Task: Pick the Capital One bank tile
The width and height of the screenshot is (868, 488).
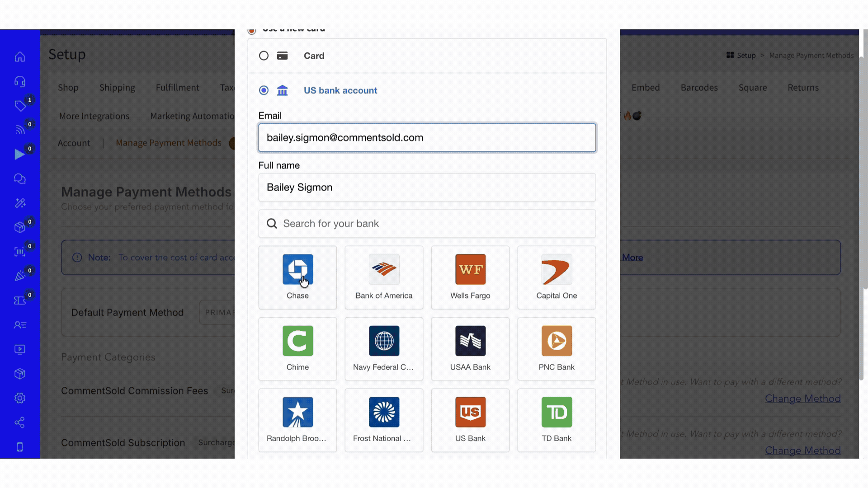Action: [557, 277]
